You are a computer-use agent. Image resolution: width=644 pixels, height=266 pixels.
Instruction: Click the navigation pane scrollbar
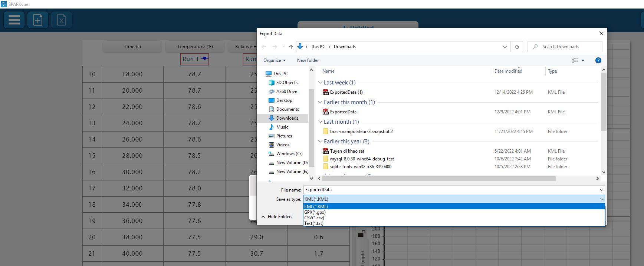311,128
